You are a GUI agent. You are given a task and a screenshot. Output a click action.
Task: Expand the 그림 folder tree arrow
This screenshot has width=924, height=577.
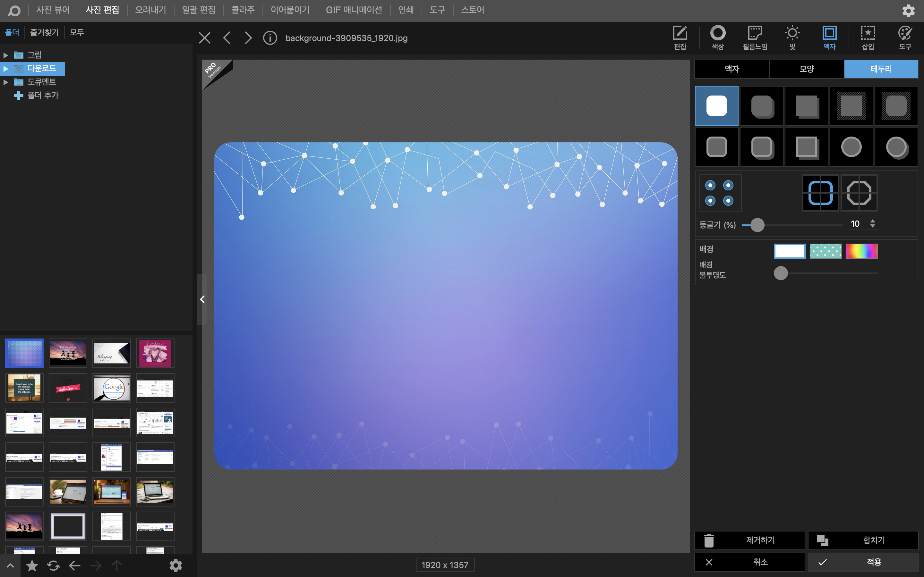coord(6,55)
